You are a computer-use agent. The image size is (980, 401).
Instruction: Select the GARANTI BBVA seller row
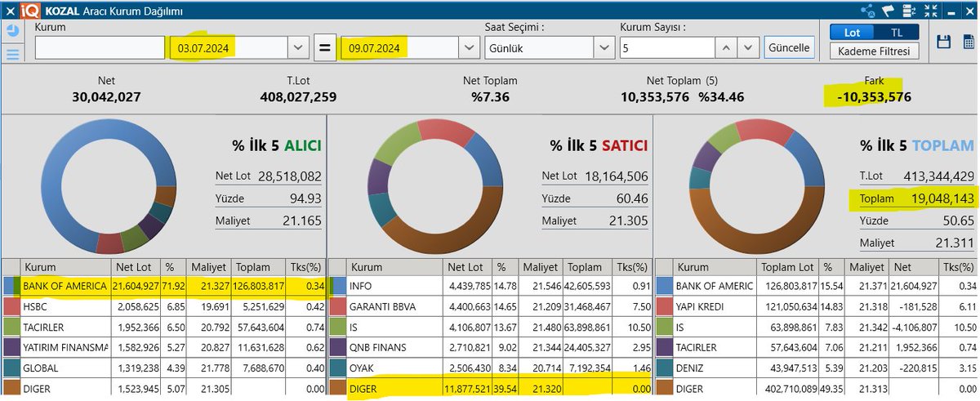coord(490,306)
